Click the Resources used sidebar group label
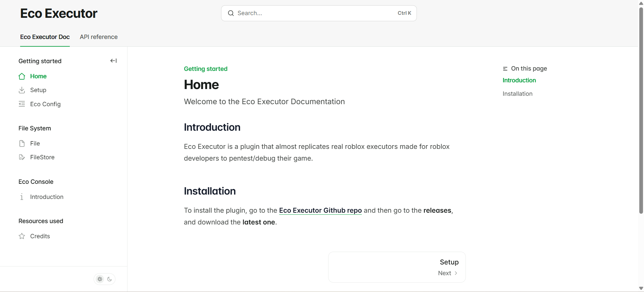Screen dimensions: 644x292 point(41,221)
